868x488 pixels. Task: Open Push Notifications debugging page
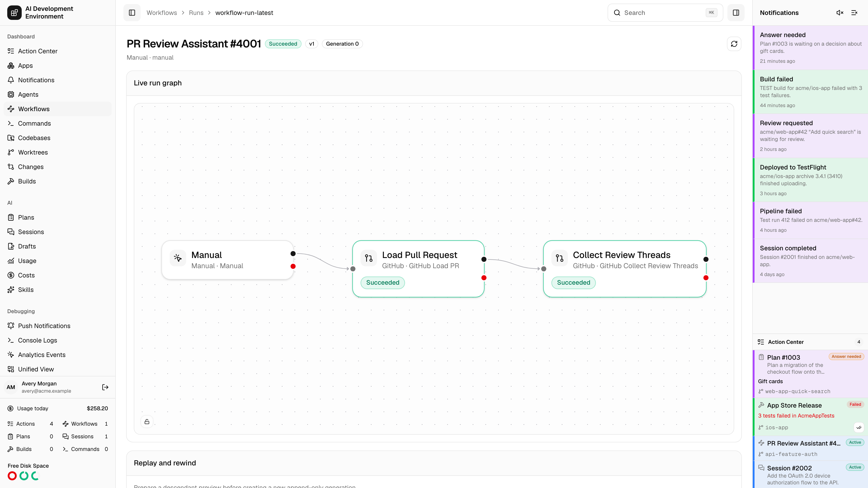coord(58,326)
